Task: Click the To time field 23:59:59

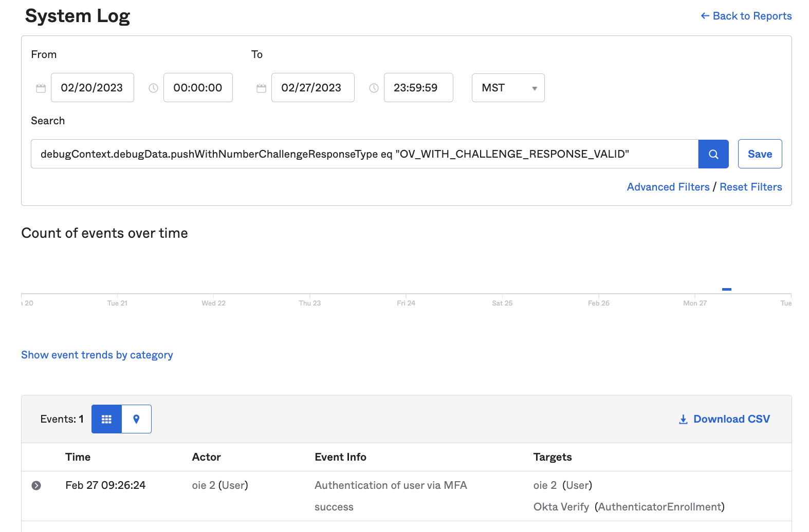Action: coord(418,88)
